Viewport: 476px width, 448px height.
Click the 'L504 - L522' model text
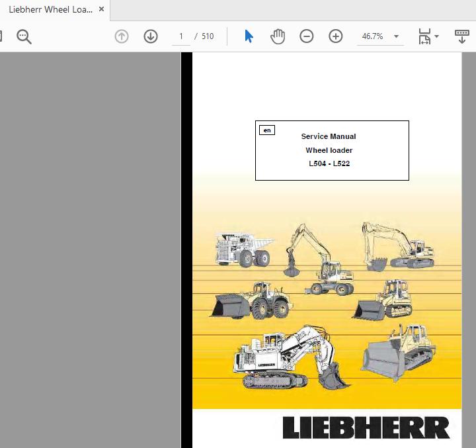[x=329, y=163]
